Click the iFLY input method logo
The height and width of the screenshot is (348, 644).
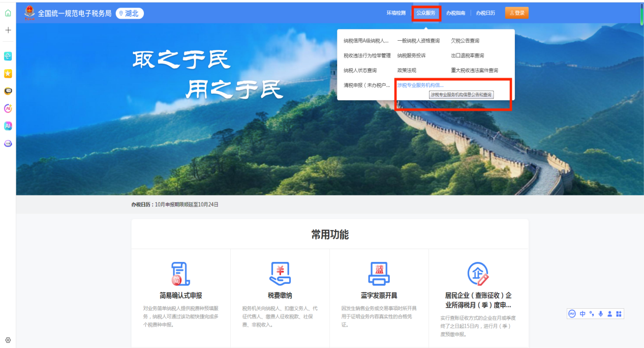pyautogui.click(x=572, y=314)
